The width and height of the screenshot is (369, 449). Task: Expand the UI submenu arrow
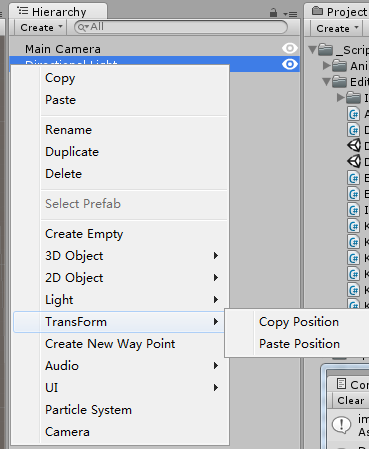click(x=216, y=388)
